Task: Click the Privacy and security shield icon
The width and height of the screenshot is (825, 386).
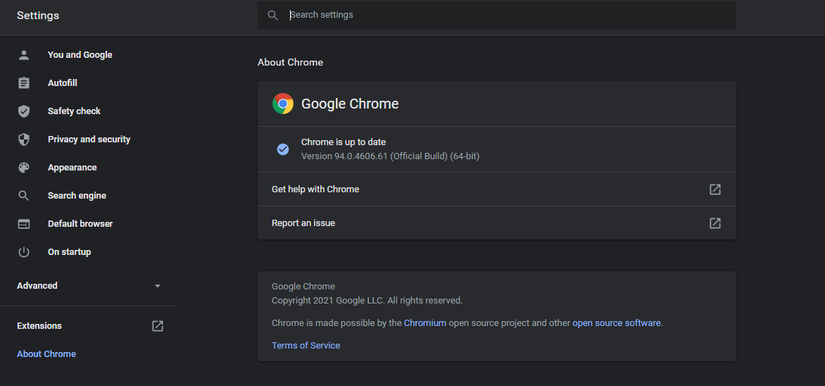Action: pos(24,139)
